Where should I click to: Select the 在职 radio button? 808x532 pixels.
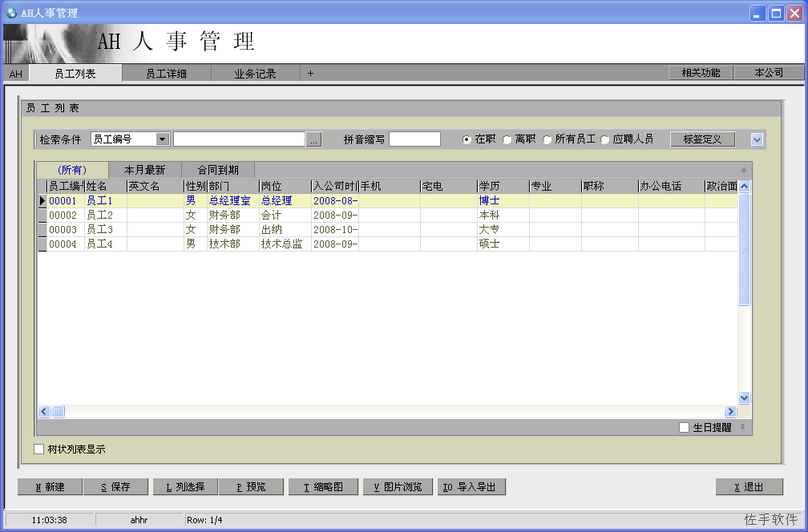pyautogui.click(x=467, y=139)
